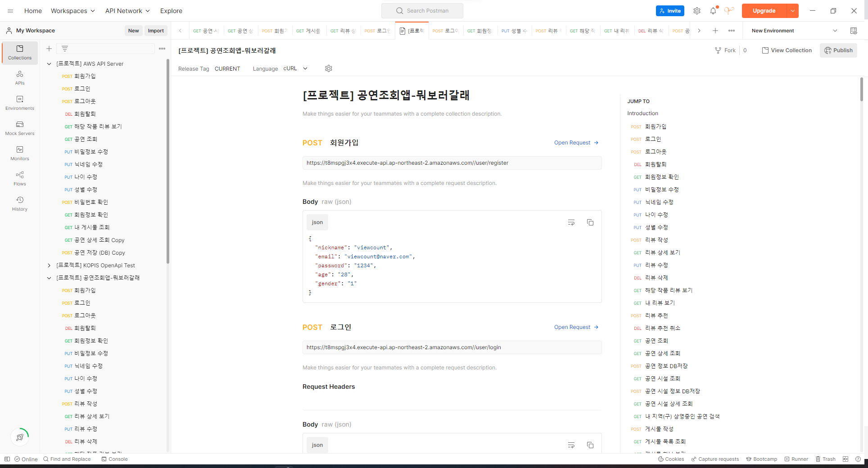This screenshot has height=468, width=868.
Task: Open the help icon in status bar
Action: pos(858,459)
